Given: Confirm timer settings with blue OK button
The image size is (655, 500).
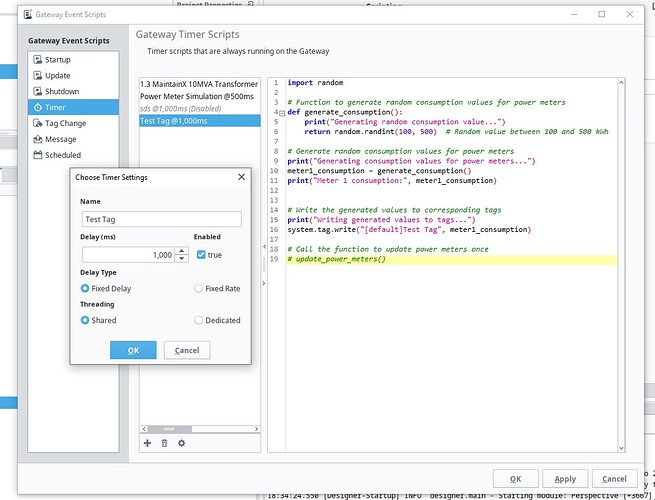Looking at the screenshot, I should pos(133,350).
